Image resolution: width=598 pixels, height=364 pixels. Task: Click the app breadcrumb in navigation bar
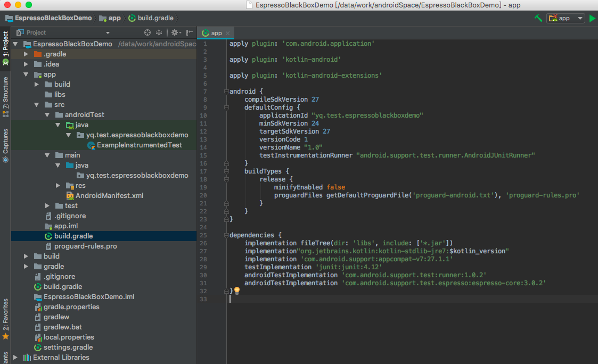pos(110,18)
